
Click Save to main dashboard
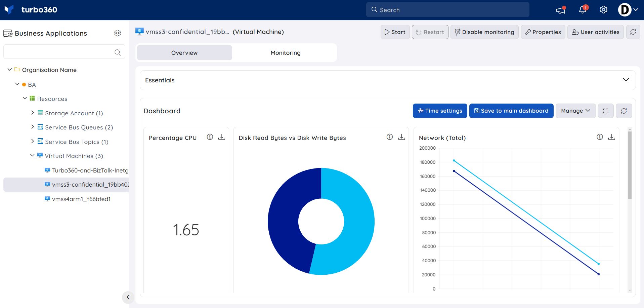511,111
